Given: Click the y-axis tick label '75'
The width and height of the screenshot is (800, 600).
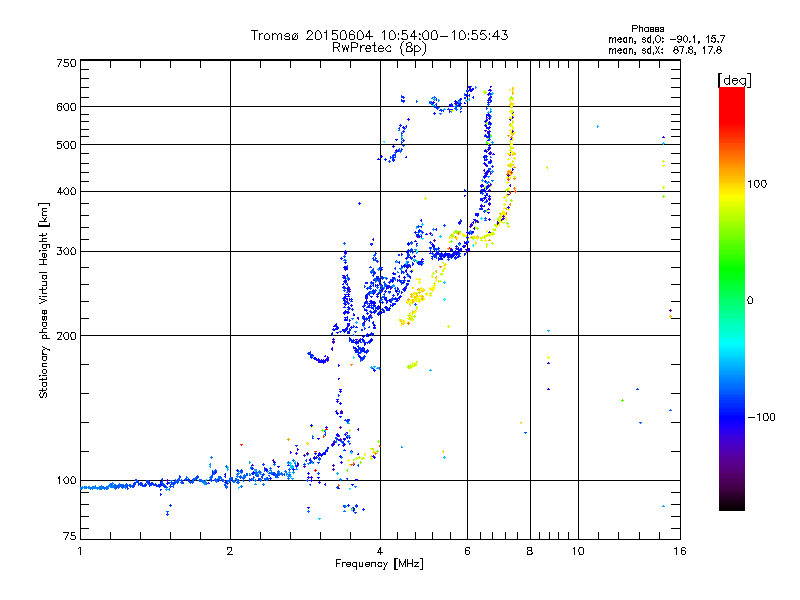Looking at the screenshot, I should [70, 536].
